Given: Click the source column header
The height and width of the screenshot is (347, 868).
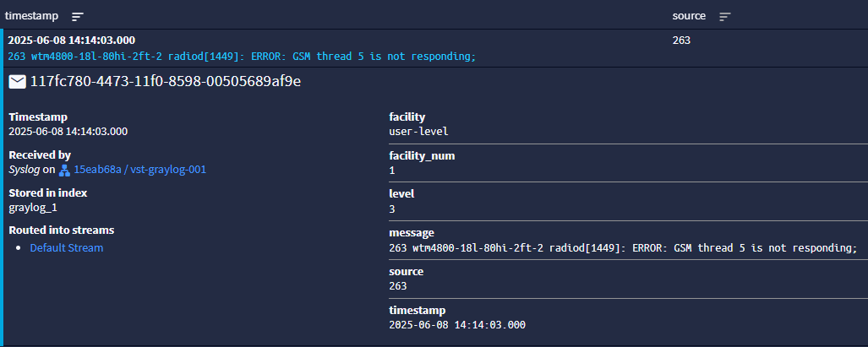Looking at the screenshot, I should (689, 16).
